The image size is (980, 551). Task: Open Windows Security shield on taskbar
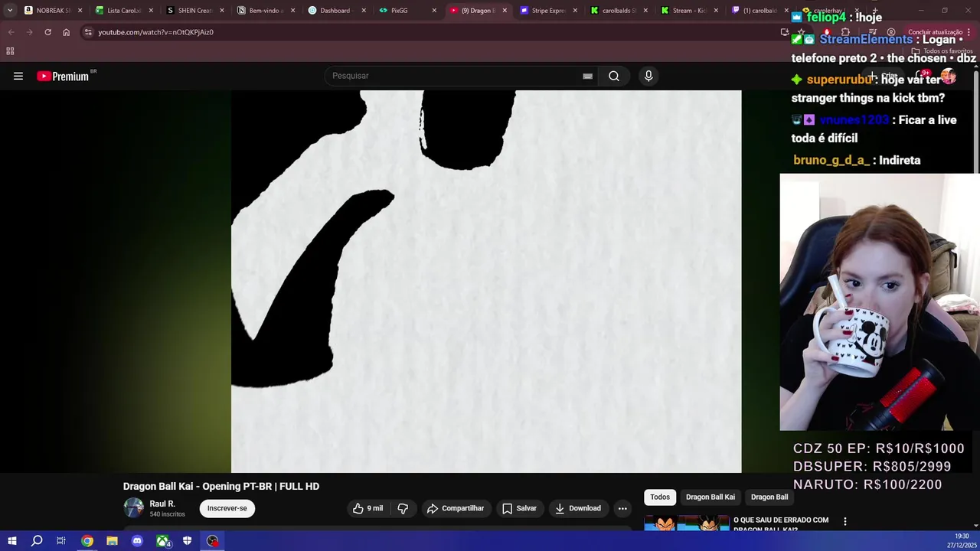(x=187, y=541)
